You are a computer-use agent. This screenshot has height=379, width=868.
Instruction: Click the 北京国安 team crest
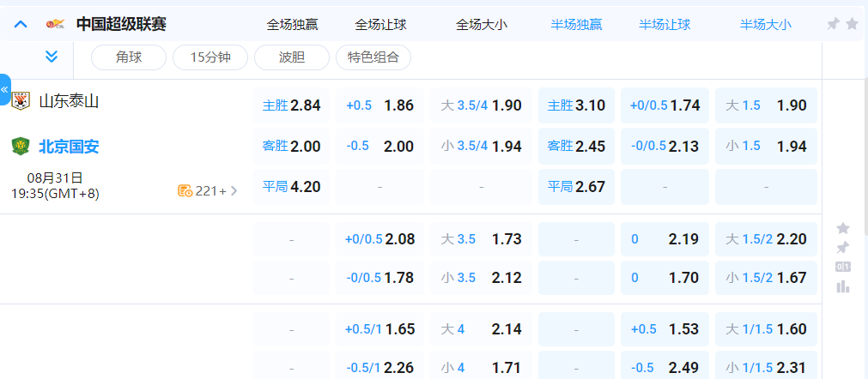coord(21,147)
